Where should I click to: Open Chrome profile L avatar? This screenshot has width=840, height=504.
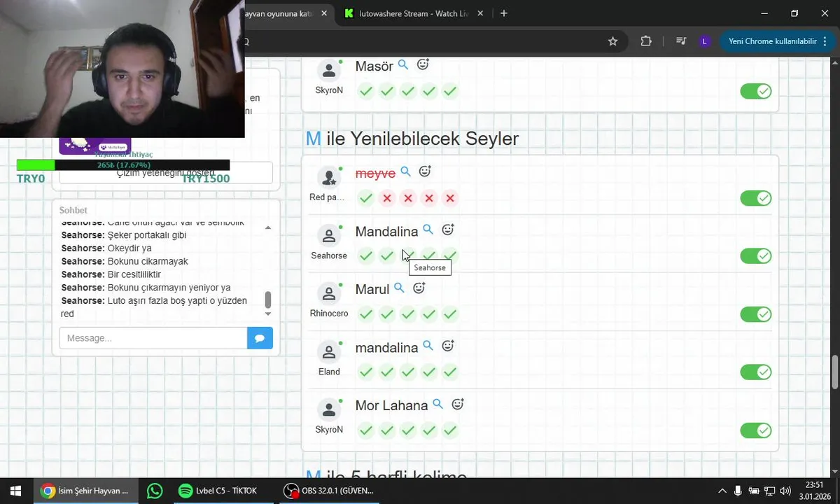coord(704,41)
